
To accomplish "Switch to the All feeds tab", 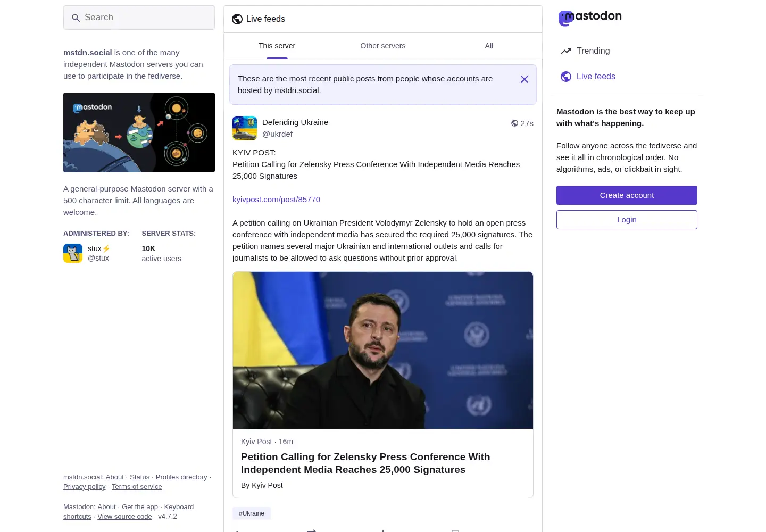I will [x=489, y=46].
